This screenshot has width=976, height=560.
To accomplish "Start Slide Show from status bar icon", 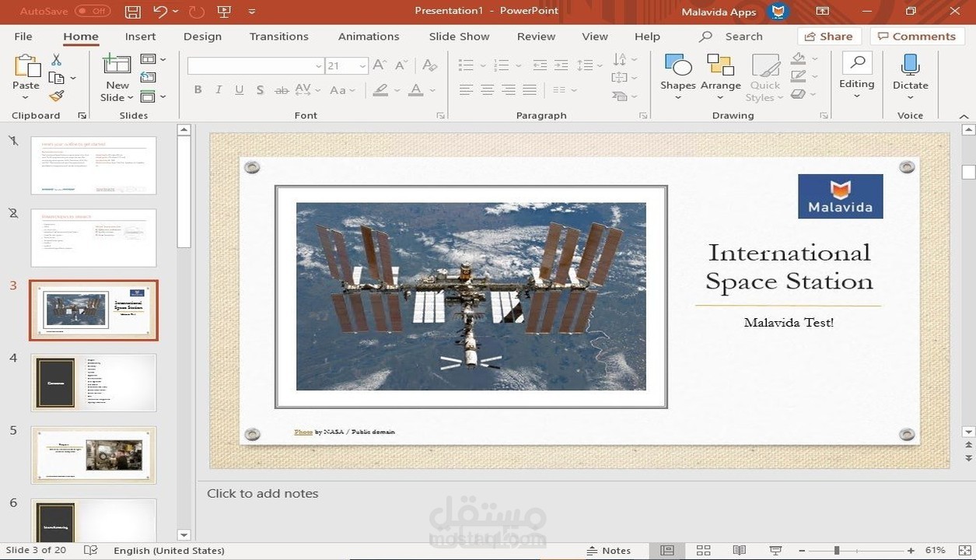I will tap(775, 550).
